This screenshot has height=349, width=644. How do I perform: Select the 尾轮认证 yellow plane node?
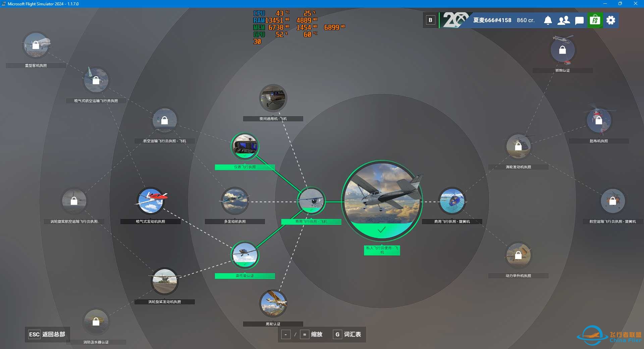[x=273, y=303]
